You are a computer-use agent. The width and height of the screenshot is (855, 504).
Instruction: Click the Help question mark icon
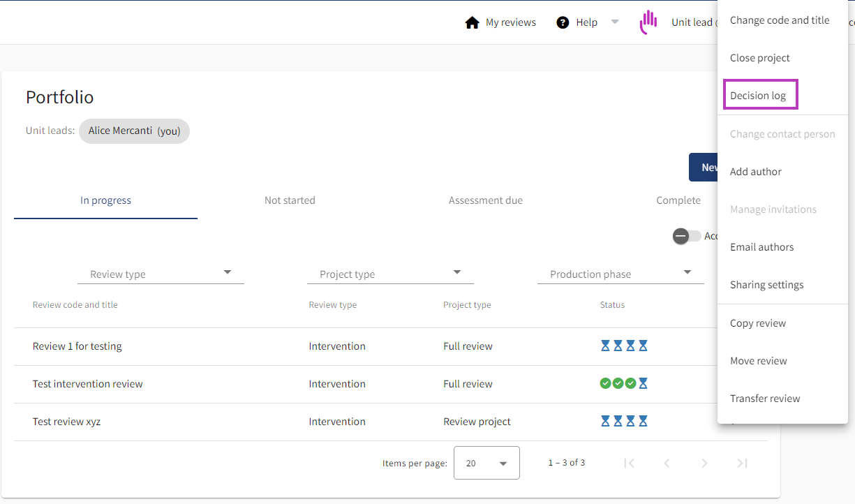[x=563, y=22]
